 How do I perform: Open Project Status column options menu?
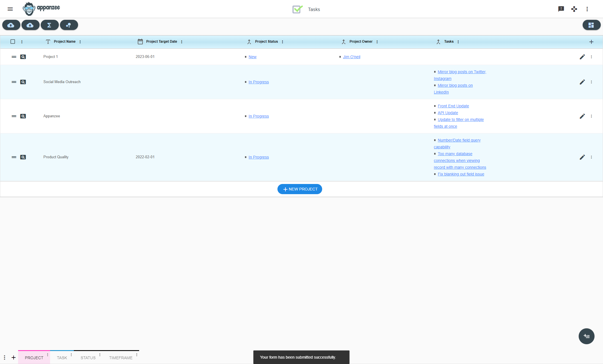pos(283,42)
